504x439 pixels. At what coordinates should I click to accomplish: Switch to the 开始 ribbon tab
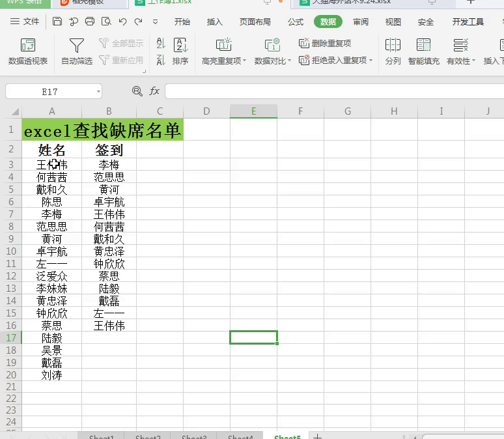click(182, 22)
